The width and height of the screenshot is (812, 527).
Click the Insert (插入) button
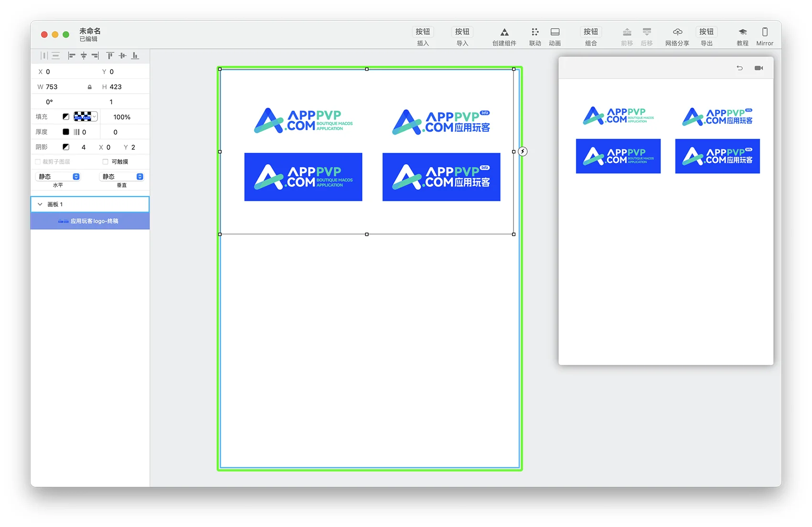(x=423, y=32)
